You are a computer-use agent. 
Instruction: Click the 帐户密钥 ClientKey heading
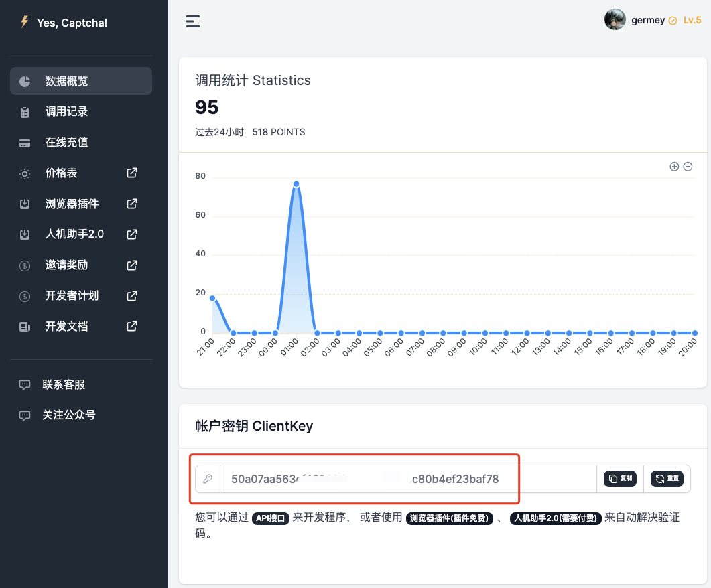point(254,426)
